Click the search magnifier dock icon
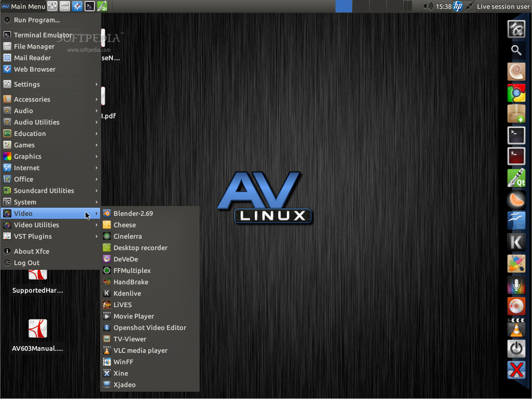Viewport: 532px width, 399px height. [x=516, y=50]
